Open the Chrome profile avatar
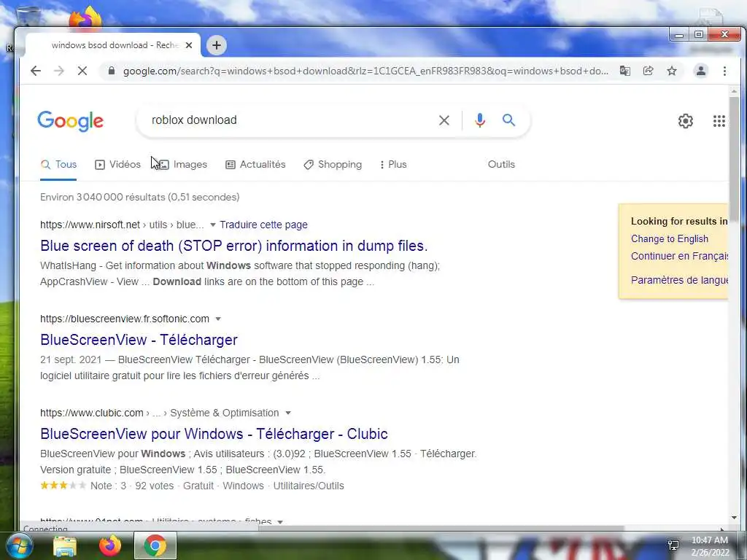This screenshot has width=747, height=560. 701,71
